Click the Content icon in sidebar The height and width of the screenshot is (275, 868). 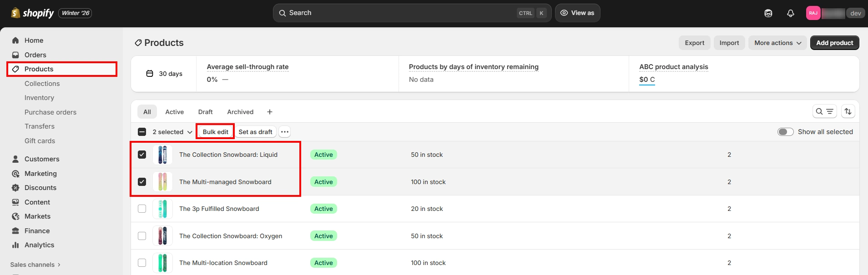15,202
